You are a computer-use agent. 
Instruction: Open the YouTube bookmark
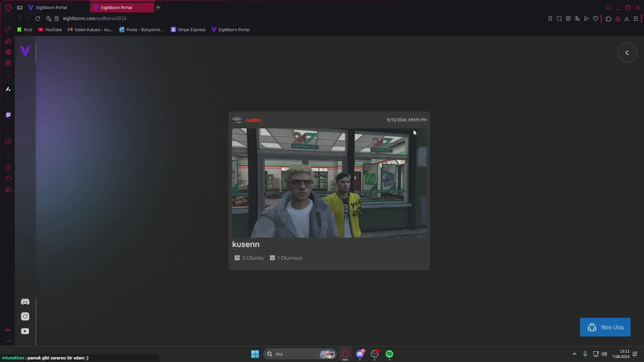click(50, 30)
